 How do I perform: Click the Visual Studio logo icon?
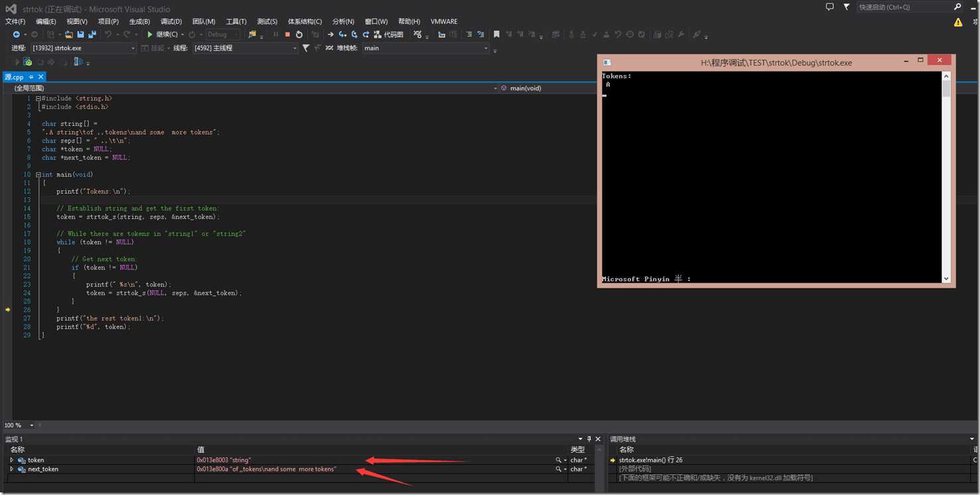[11, 9]
